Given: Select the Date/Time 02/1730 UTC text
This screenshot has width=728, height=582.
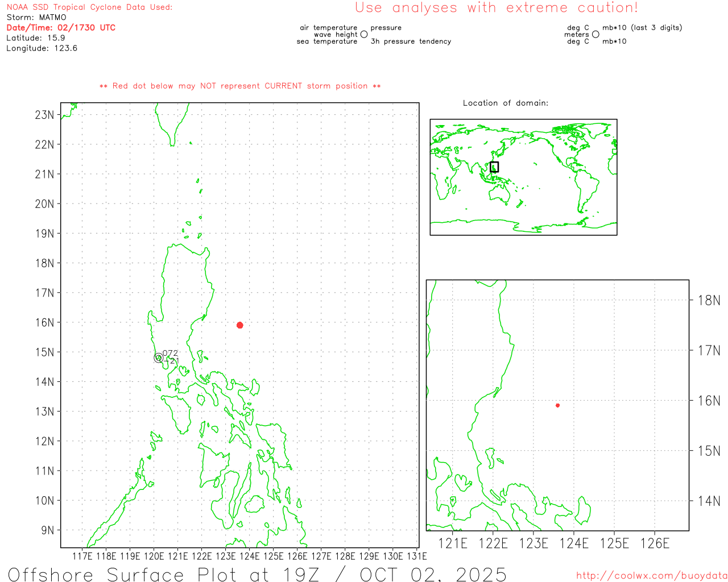Looking at the screenshot, I should 61,28.
